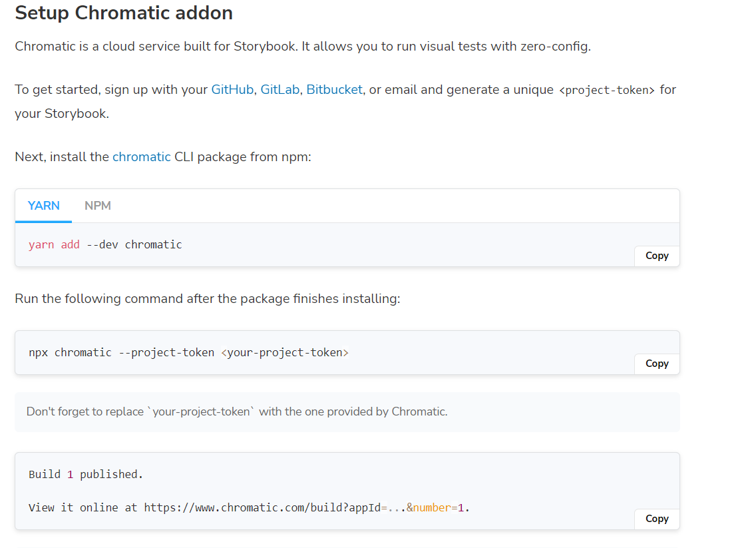Click the Setup Chromatic addon heading
Image resolution: width=756 pixels, height=548 pixels.
[124, 13]
